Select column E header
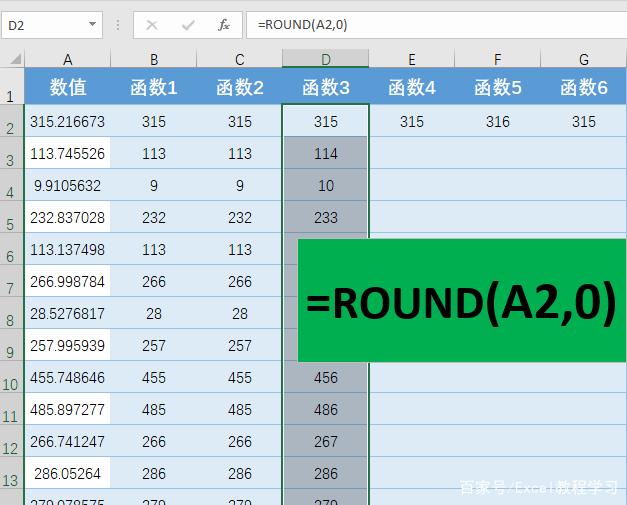The width and height of the screenshot is (627, 505). [x=411, y=59]
